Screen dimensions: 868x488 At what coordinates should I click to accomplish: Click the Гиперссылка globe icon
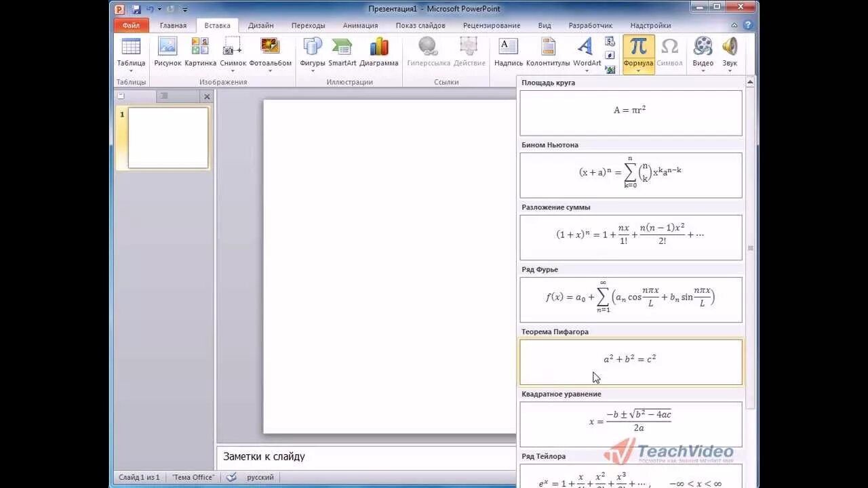pos(428,46)
